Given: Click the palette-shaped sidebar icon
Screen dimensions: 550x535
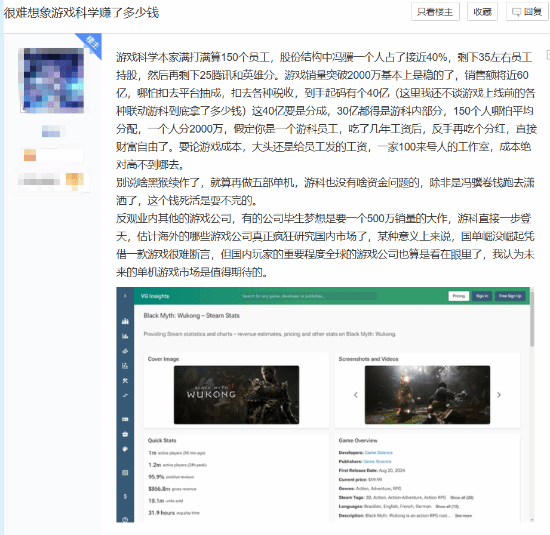Looking at the screenshot, I should click(125, 449).
